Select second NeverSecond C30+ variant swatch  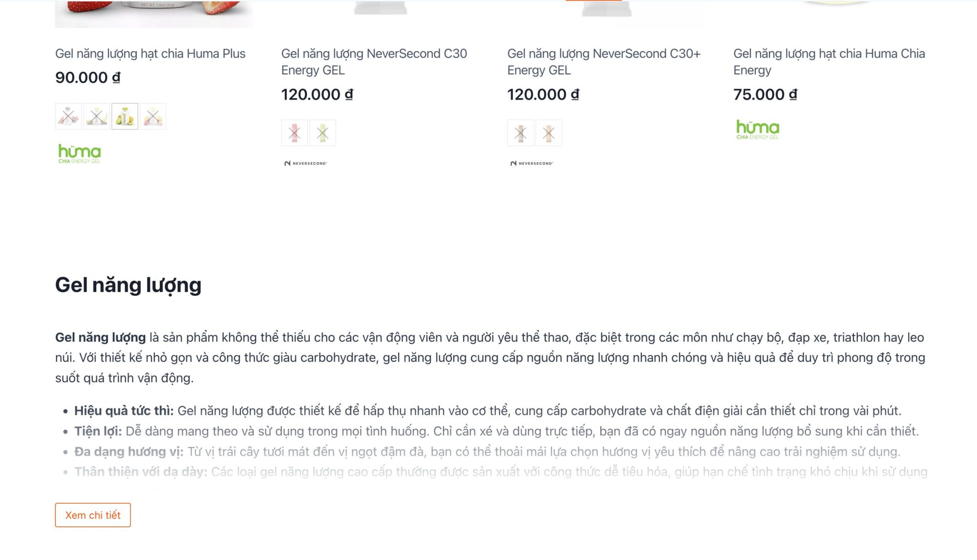pyautogui.click(x=549, y=133)
